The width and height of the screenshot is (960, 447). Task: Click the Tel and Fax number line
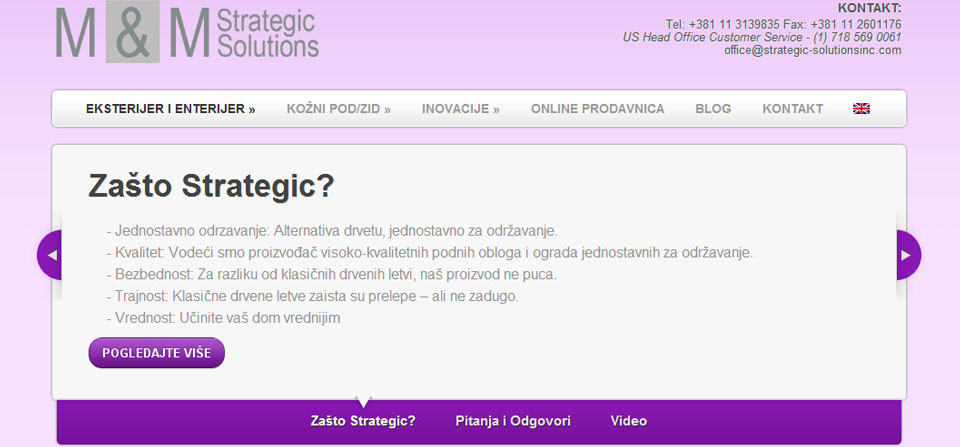(x=783, y=24)
